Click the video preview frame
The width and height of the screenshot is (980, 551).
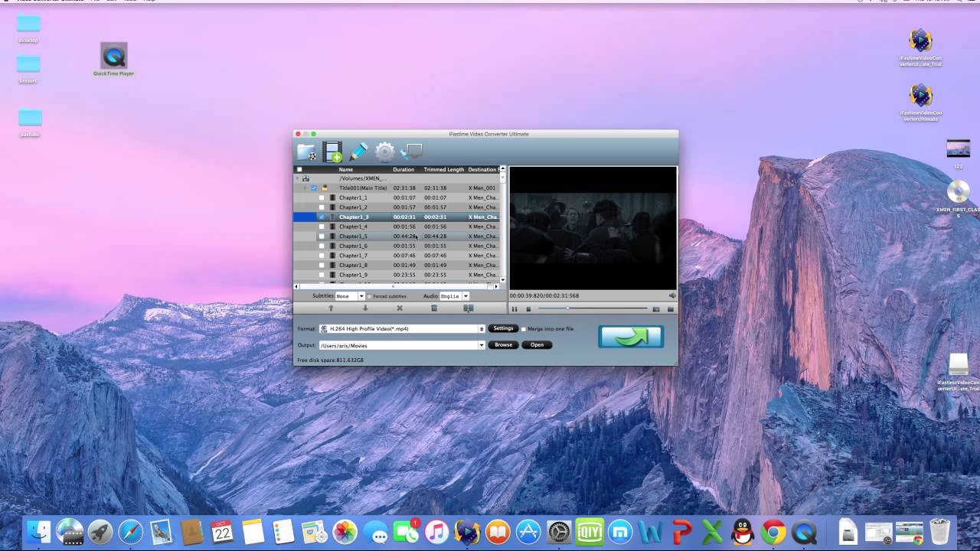[593, 228]
